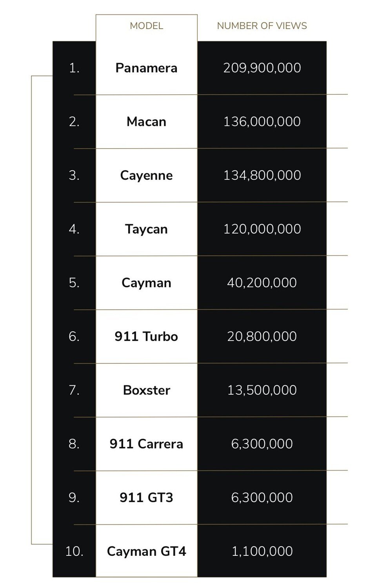
Task: Select the 911 Carrera model cell
Action: coord(146,444)
